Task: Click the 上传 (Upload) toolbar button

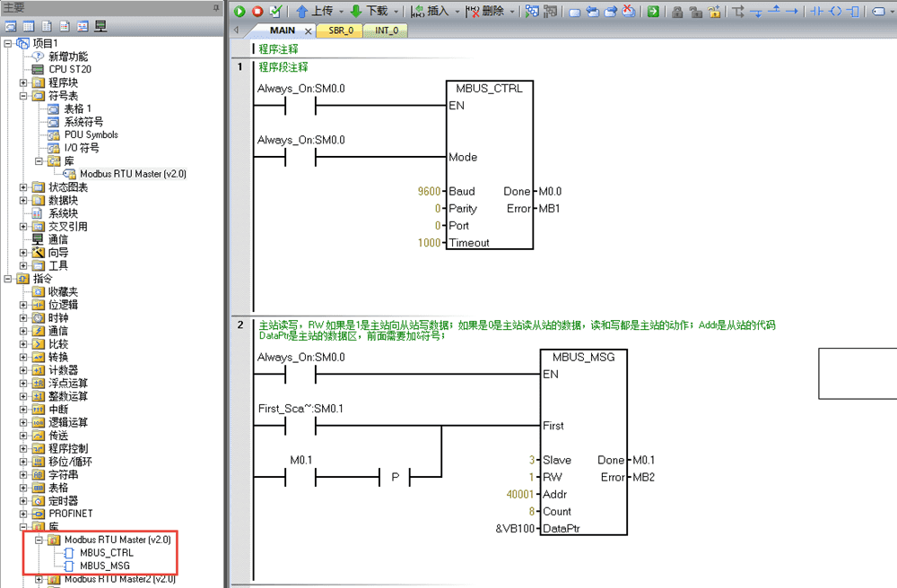Action: [314, 12]
